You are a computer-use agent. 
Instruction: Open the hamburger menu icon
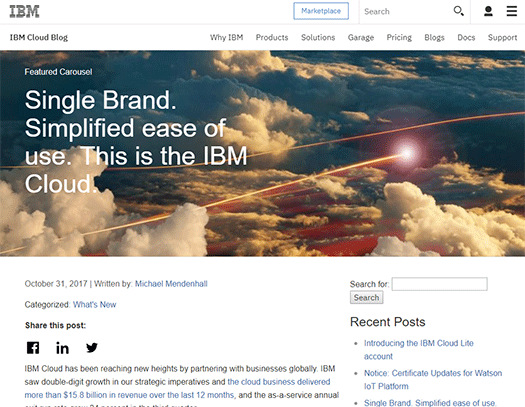click(x=512, y=11)
